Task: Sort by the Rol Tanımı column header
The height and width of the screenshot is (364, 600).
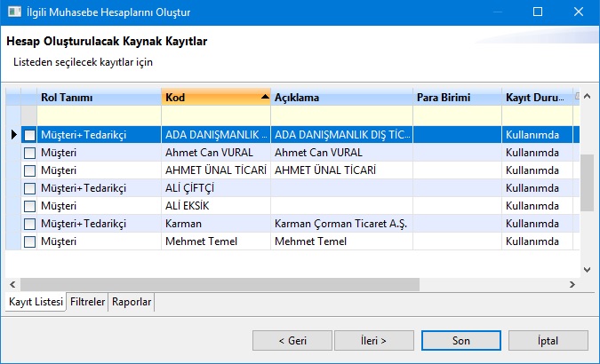Action: coord(98,97)
